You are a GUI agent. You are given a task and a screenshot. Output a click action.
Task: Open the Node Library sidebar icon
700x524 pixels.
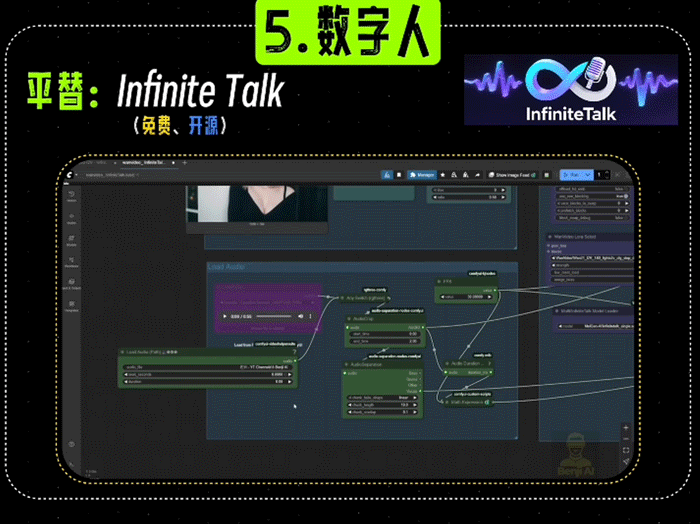point(71,217)
